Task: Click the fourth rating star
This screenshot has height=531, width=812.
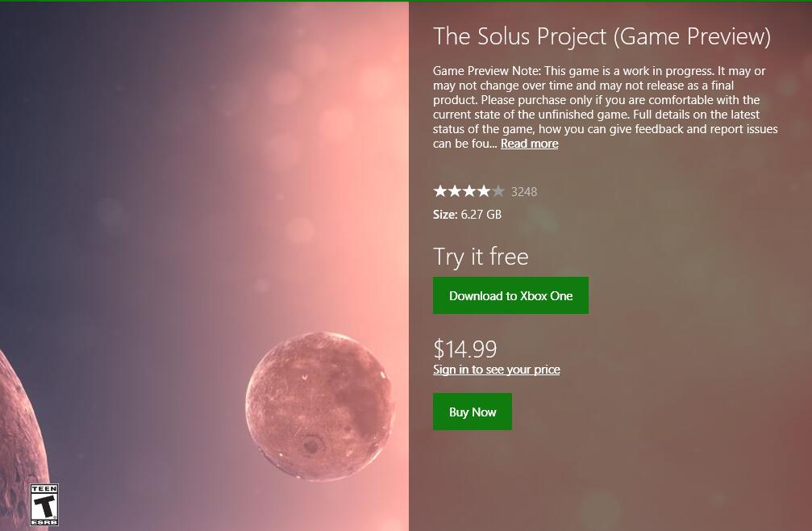Action: [484, 191]
